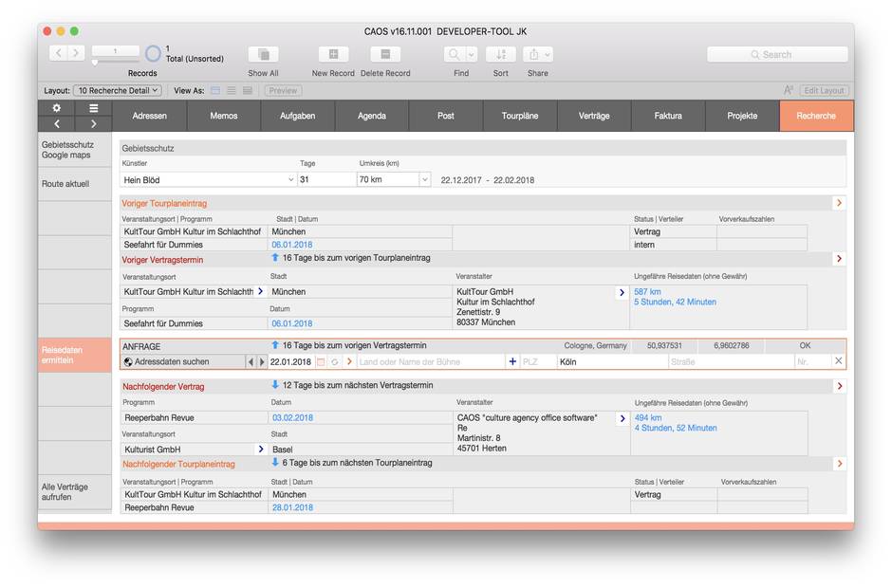The width and height of the screenshot is (892, 588).
Task: Open the Verträge tab
Action: (594, 116)
